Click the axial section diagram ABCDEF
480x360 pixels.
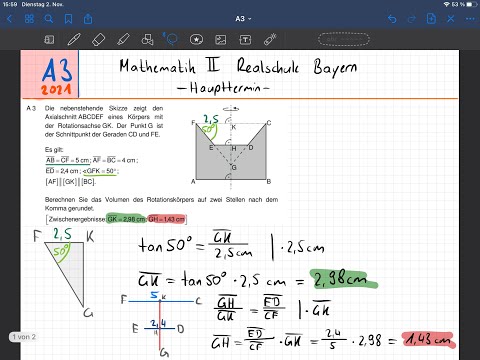231,147
